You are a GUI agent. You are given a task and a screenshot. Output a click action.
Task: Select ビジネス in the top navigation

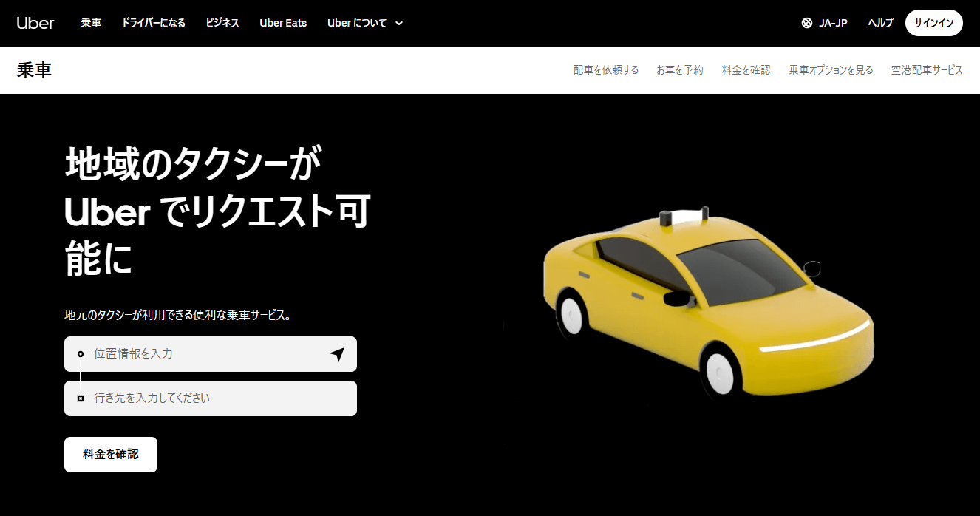tap(222, 23)
